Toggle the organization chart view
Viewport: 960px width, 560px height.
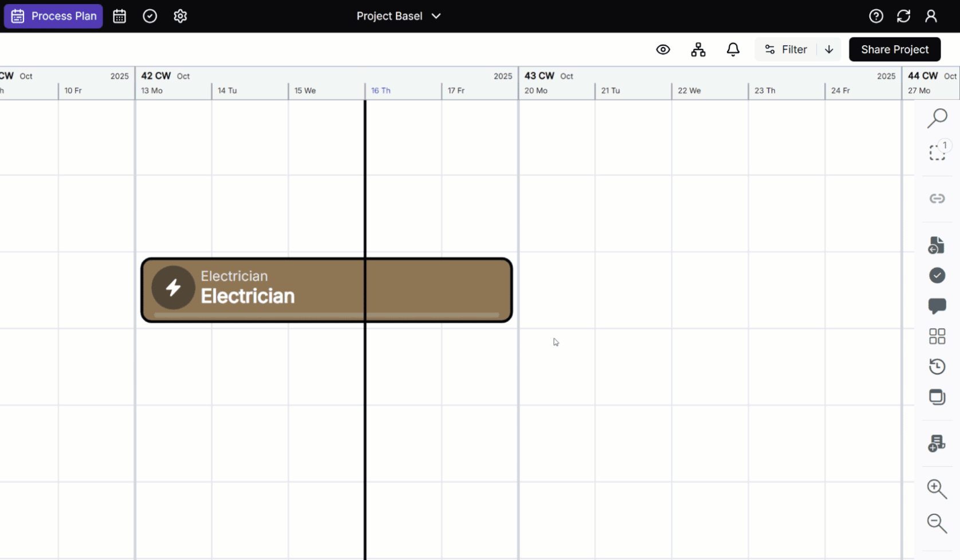(698, 49)
